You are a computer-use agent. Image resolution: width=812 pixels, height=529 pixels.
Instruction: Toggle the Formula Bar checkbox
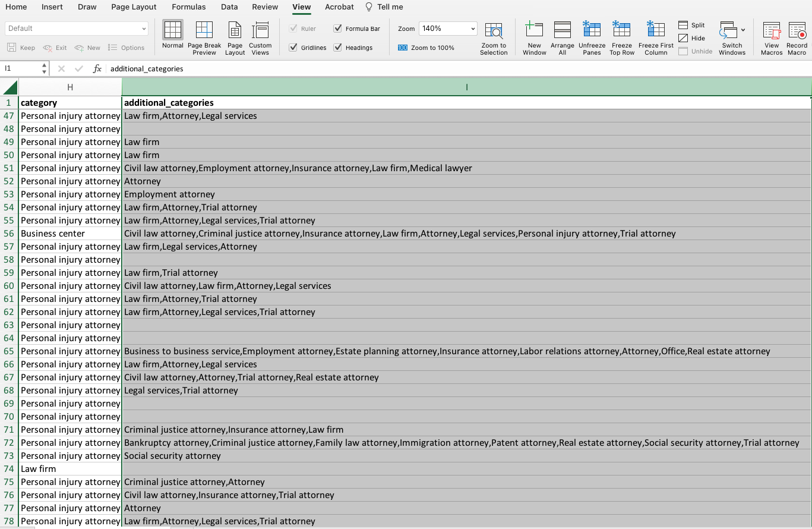(x=338, y=29)
